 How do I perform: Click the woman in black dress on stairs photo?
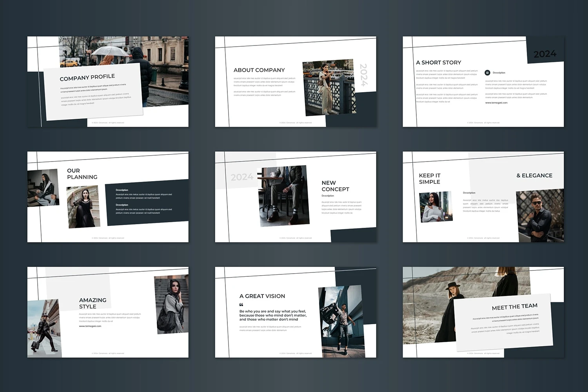[83, 207]
